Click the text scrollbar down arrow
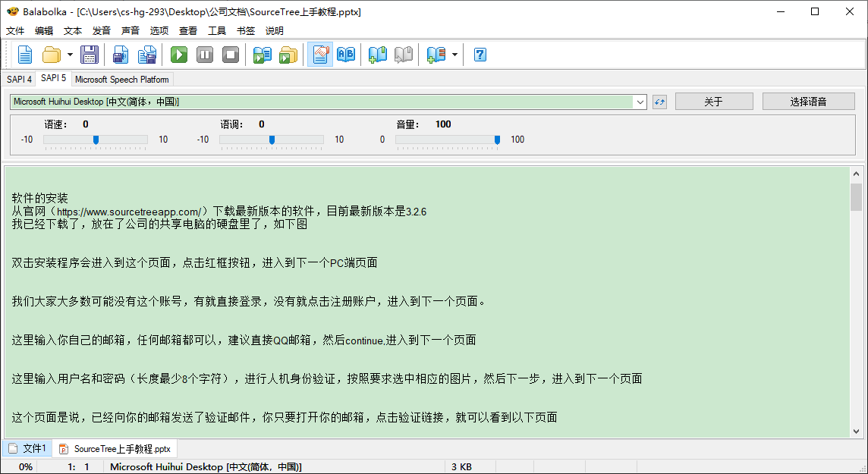This screenshot has width=868, height=474. 856,432
